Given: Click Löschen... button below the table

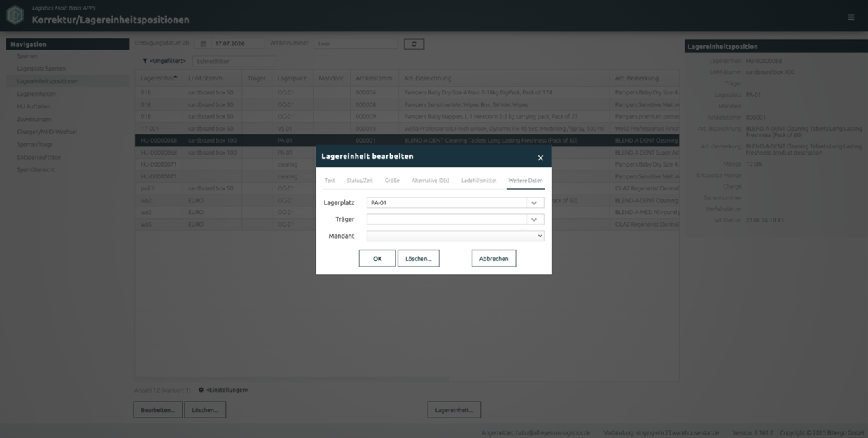Looking at the screenshot, I should point(205,410).
